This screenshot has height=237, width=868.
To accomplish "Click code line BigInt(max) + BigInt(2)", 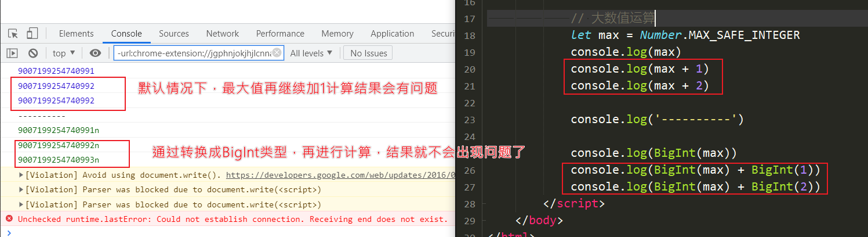I will coord(696,187).
